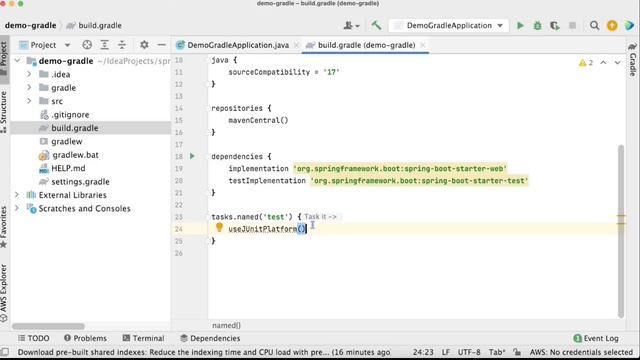Click the Build project hammer icon

coord(376,25)
